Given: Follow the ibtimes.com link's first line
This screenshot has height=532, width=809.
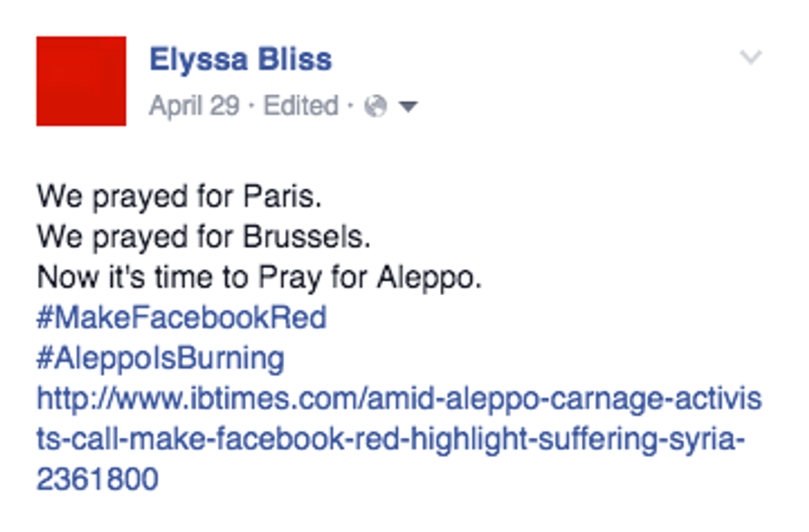Looking at the screenshot, I should (x=399, y=398).
